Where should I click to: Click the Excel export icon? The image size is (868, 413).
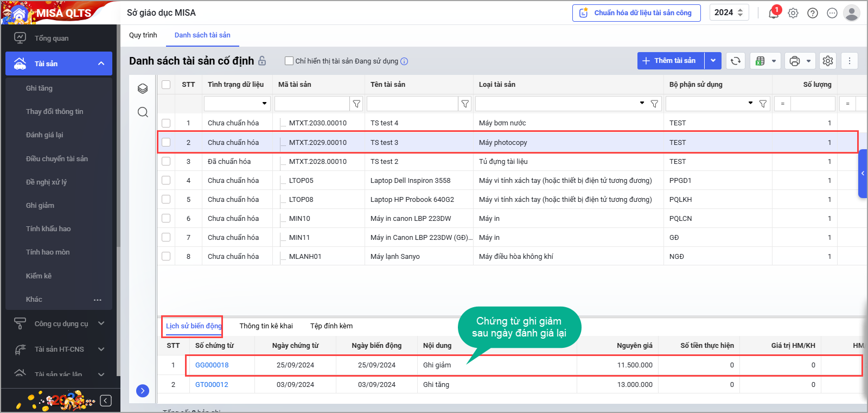[x=761, y=61]
